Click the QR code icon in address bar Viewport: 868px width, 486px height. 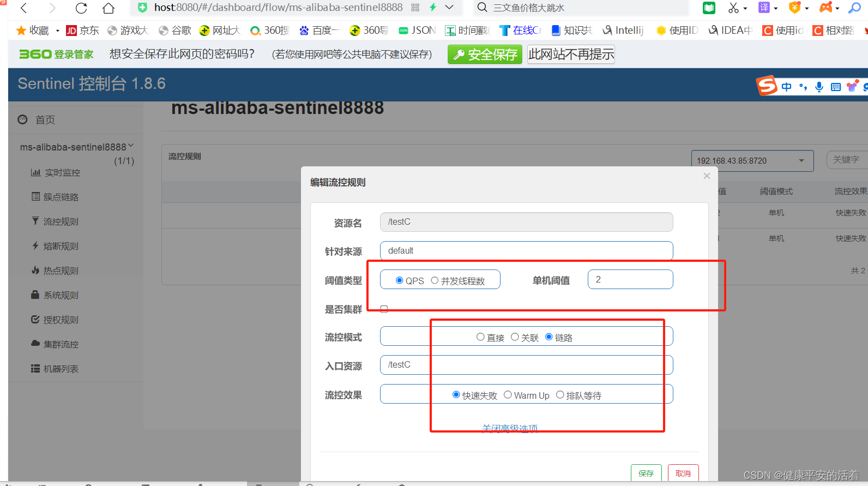tap(415, 8)
